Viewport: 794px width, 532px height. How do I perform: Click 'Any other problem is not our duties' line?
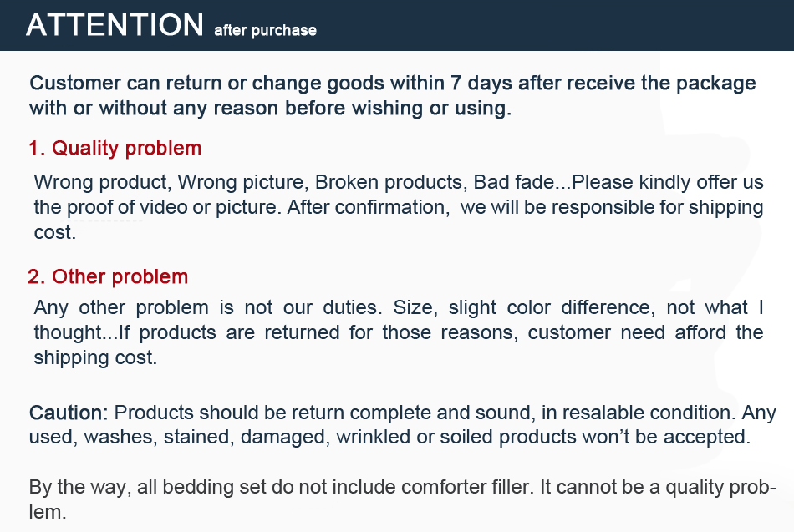click(206, 307)
